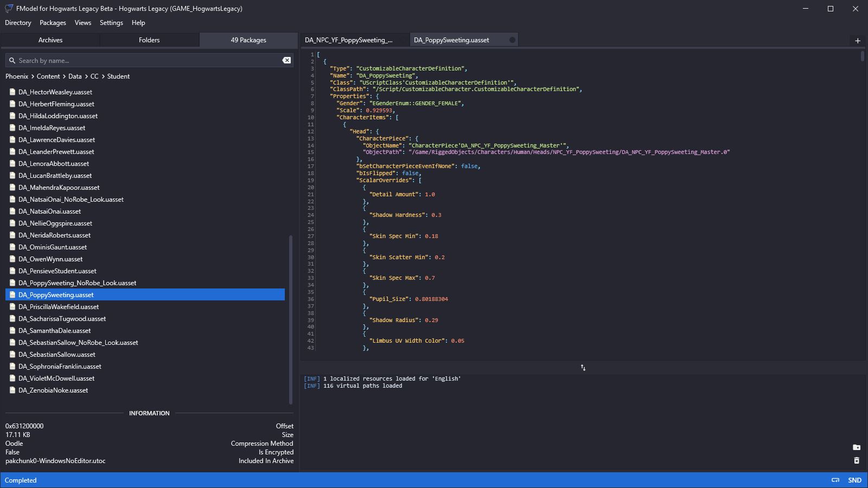Select DA_LeanderPrewett.uasset

point(145,152)
